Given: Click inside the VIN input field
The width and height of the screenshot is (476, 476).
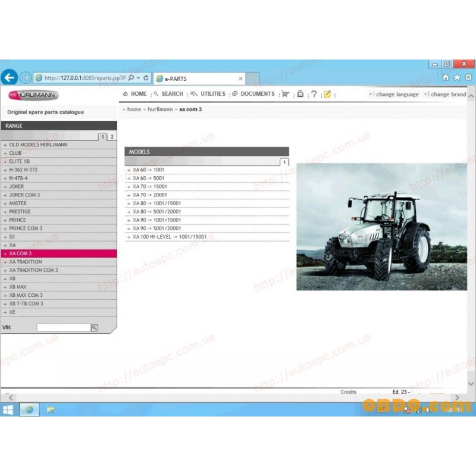Looking at the screenshot, I should [64, 328].
